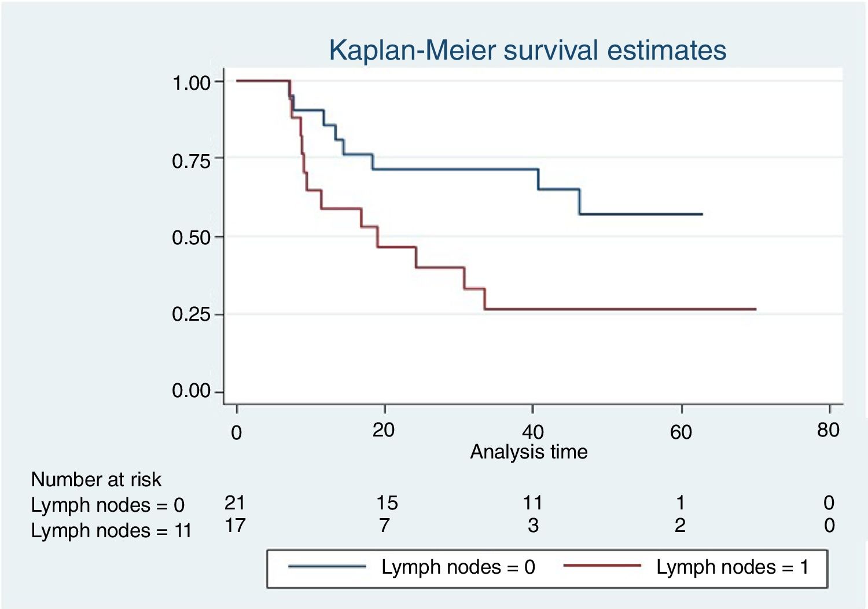This screenshot has width=868, height=609.
Task: Click the 0.75 y-axis tick label
Action: tap(191, 161)
